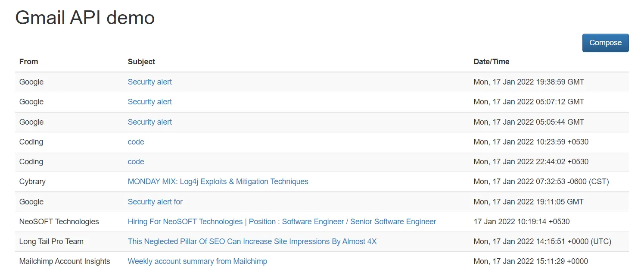Viewport: 644px width, 279px height.
Task: Select the Mailchimp Account Insights sender
Action: pos(65,261)
